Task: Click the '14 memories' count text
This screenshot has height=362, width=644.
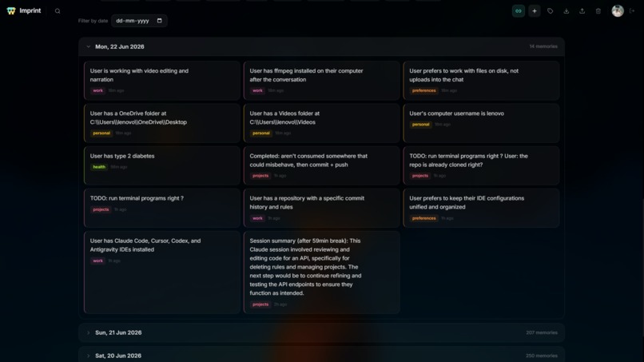Action: [x=543, y=46]
